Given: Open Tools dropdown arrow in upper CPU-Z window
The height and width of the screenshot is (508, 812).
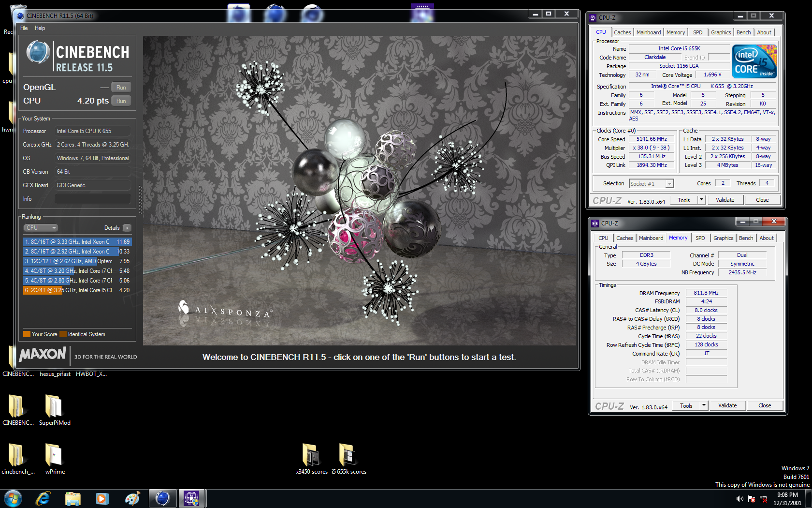Looking at the screenshot, I should (702, 200).
